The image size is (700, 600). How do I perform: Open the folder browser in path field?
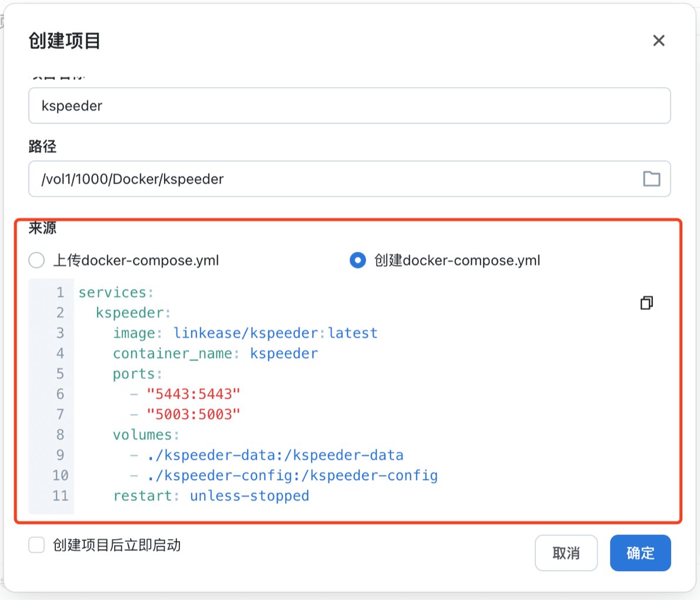(651, 179)
